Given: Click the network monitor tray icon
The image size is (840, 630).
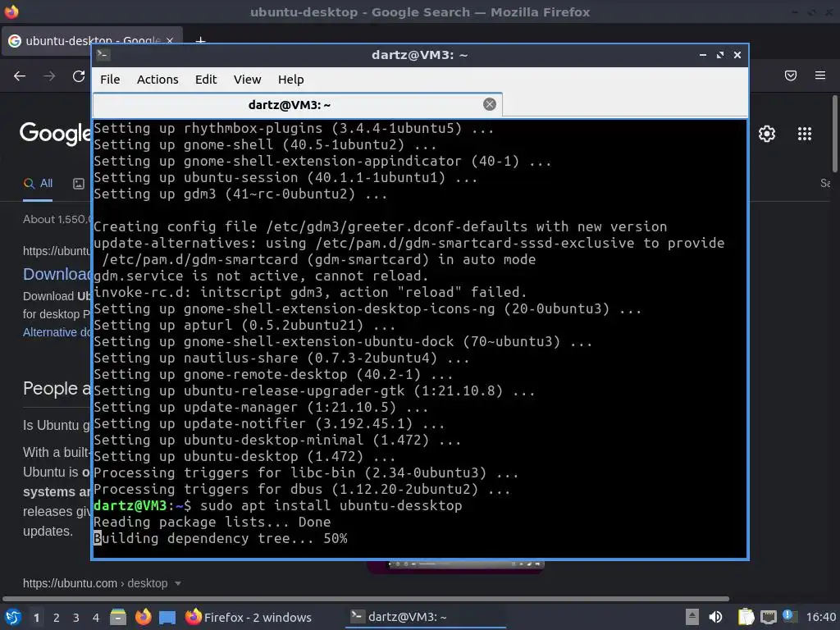Looking at the screenshot, I should 768,618.
